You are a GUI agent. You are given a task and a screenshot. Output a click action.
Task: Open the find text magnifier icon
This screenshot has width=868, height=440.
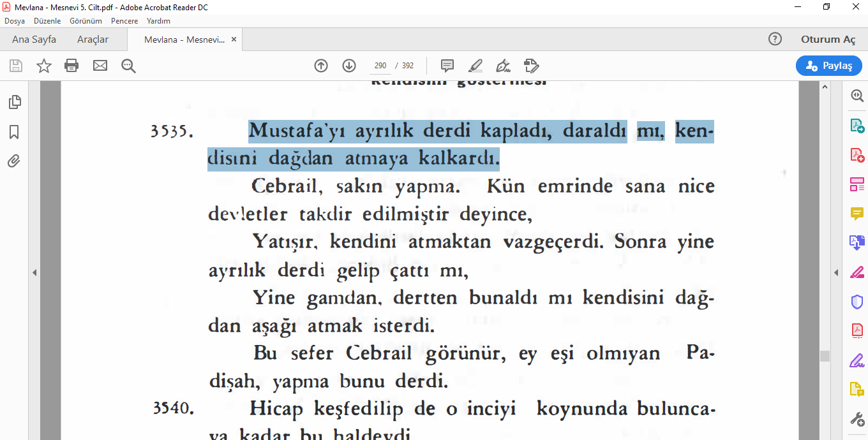point(129,66)
